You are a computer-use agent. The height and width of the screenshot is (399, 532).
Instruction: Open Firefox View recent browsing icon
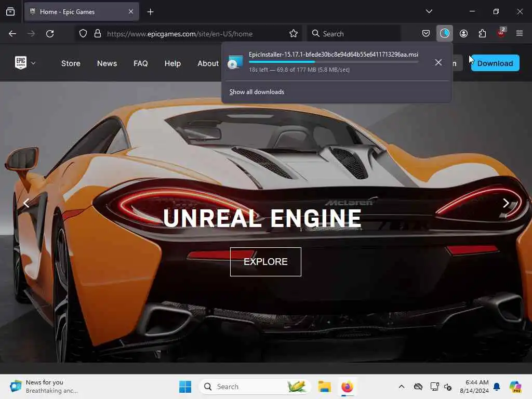[10, 12]
